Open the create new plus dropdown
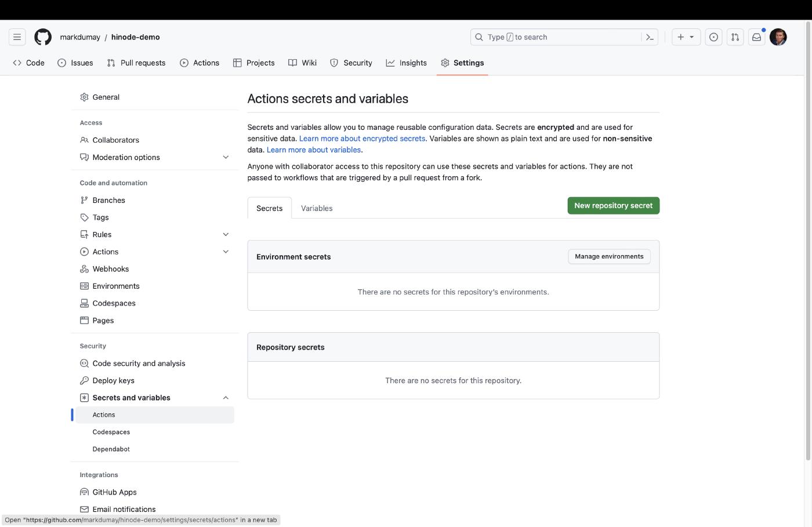Screen dimensions: 812x527 click(686, 37)
